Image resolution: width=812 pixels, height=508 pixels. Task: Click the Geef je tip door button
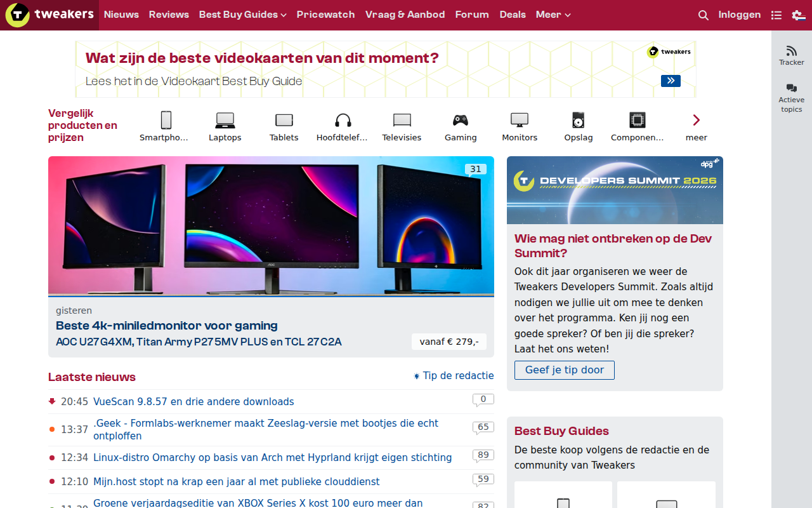(565, 370)
